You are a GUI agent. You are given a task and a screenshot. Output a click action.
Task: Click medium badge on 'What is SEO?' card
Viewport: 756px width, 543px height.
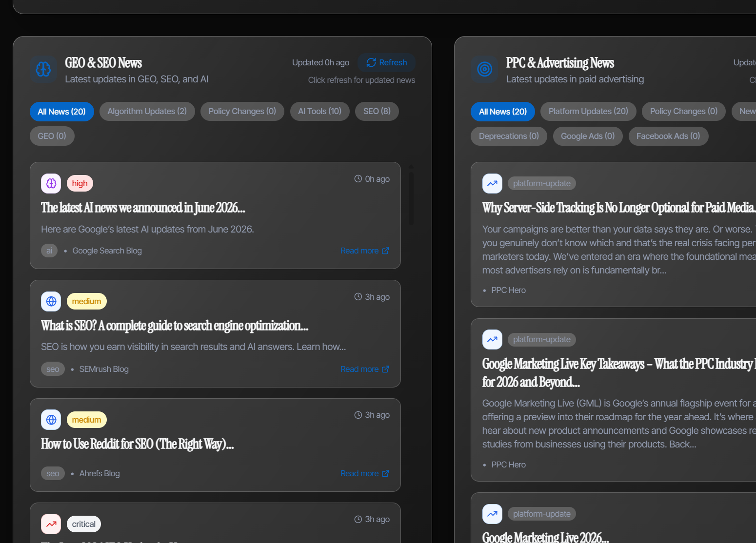tap(87, 301)
